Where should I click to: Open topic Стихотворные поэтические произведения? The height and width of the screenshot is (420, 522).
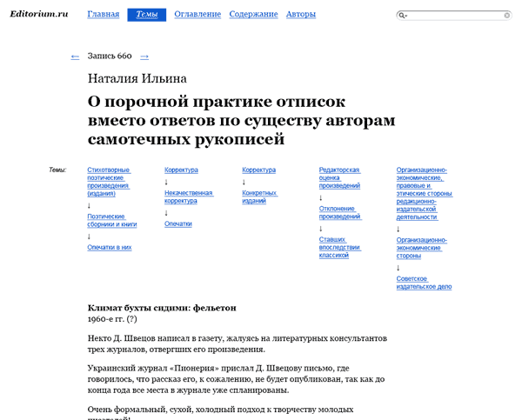(x=109, y=182)
